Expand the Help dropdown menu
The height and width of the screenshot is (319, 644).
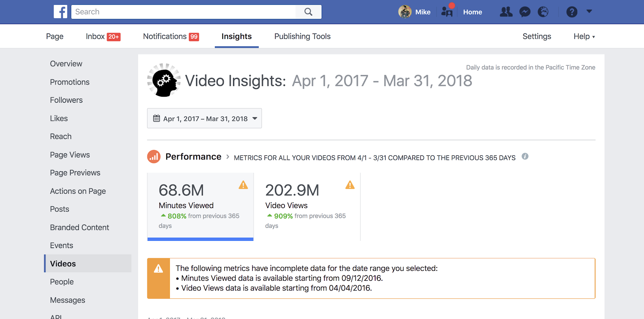point(584,36)
